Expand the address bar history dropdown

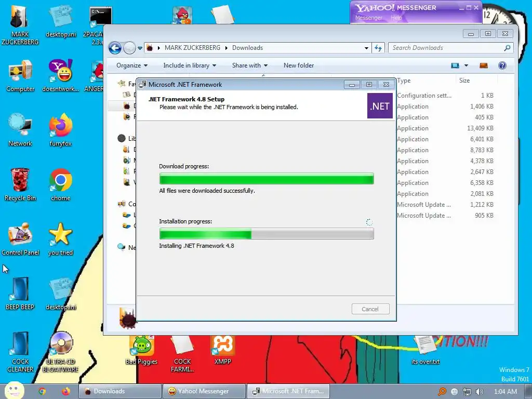[366, 48]
